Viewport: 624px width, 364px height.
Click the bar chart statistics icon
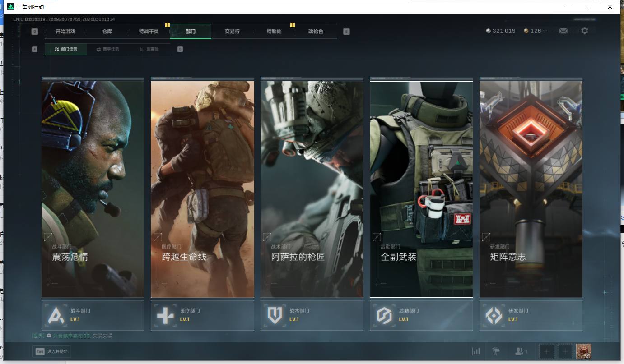coord(476,351)
